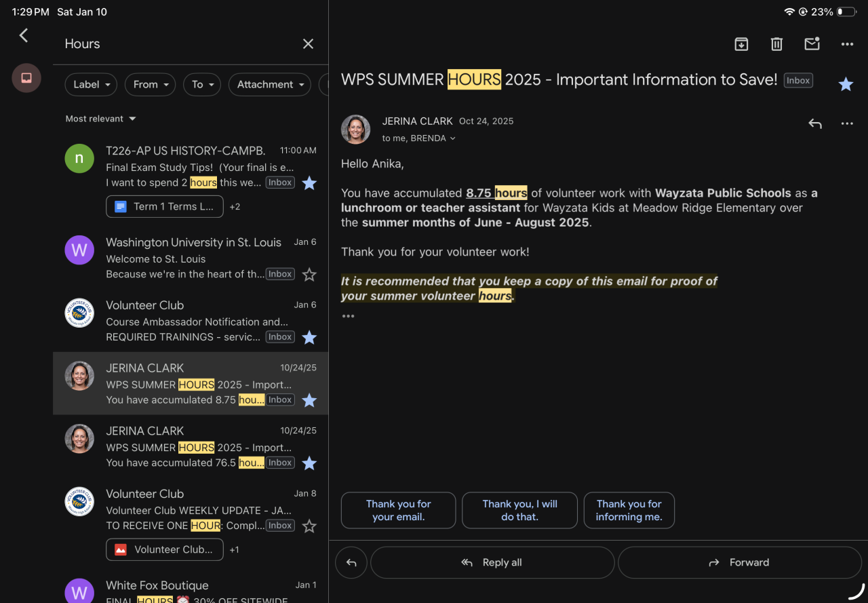The height and width of the screenshot is (603, 868).
Task: Tap Reply all button
Action: 492,562
